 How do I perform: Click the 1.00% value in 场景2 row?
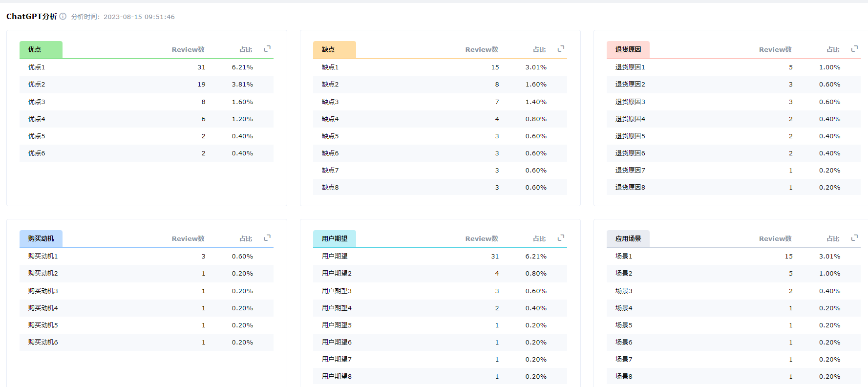(829, 274)
